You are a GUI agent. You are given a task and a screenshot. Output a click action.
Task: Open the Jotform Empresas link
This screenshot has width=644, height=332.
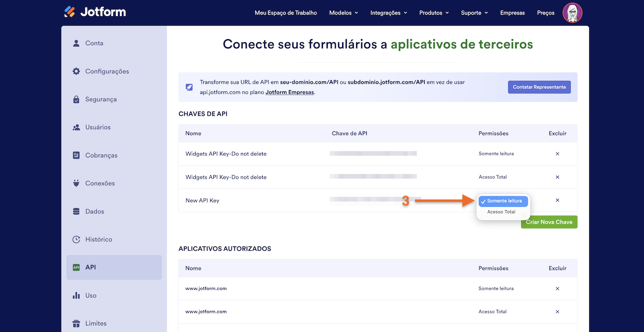pos(289,92)
